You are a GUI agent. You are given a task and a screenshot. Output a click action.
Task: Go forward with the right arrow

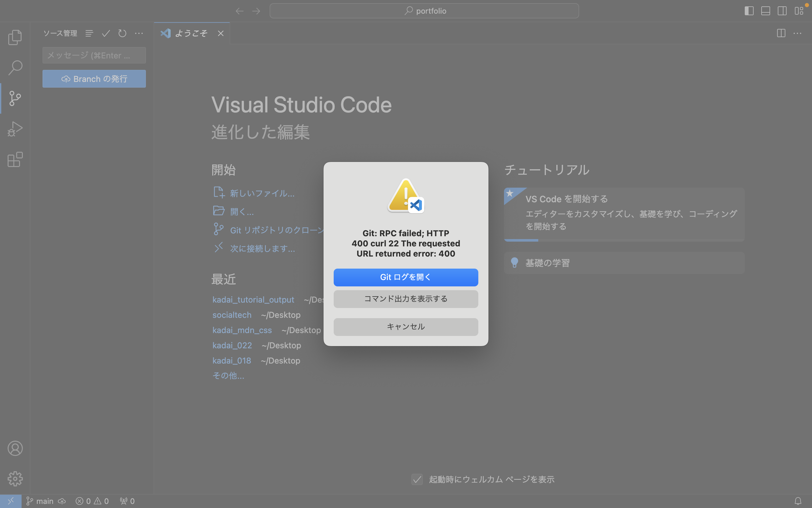(256, 11)
